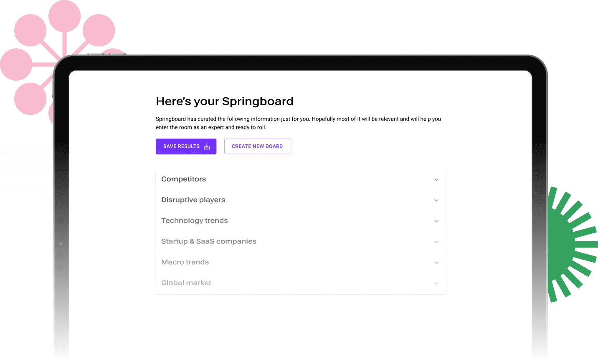Click the Springboard description paragraph
Viewport: 598px width, 364px height.
tap(298, 123)
